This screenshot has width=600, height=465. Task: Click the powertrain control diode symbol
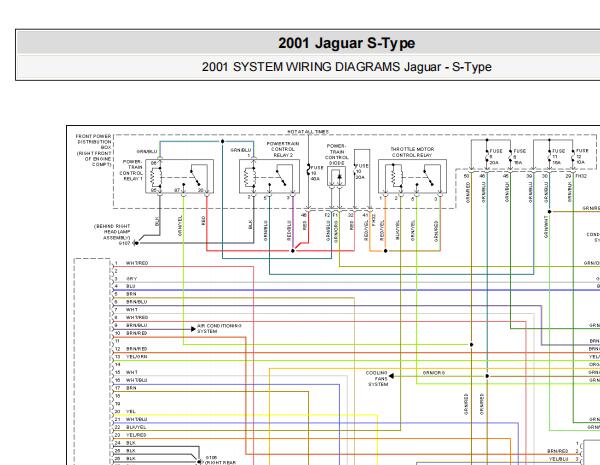coord(337,176)
